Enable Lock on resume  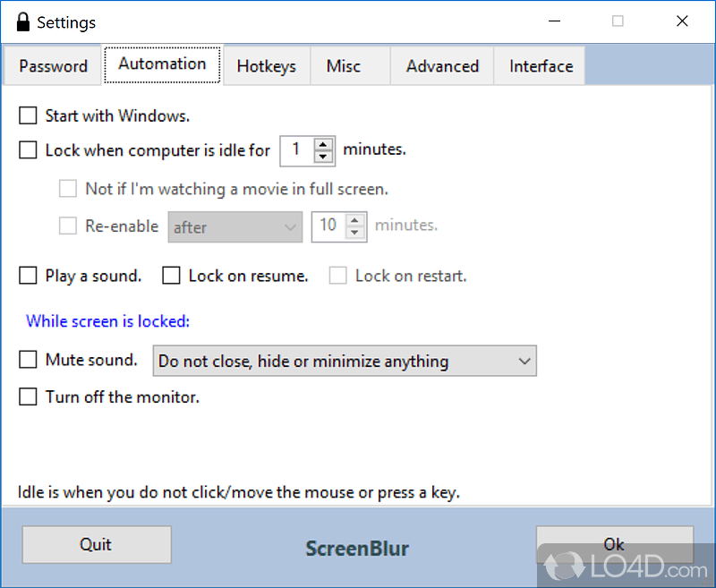[171, 276]
